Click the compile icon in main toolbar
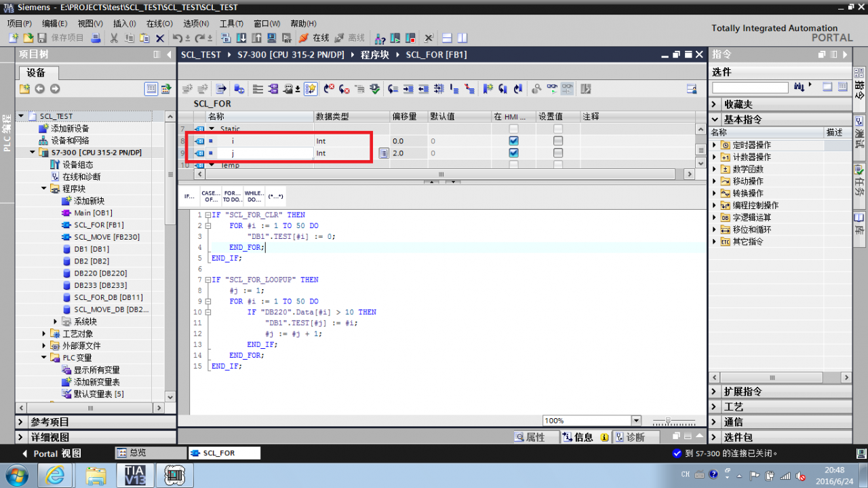Image resolution: width=868 pixels, height=488 pixels. [226, 38]
